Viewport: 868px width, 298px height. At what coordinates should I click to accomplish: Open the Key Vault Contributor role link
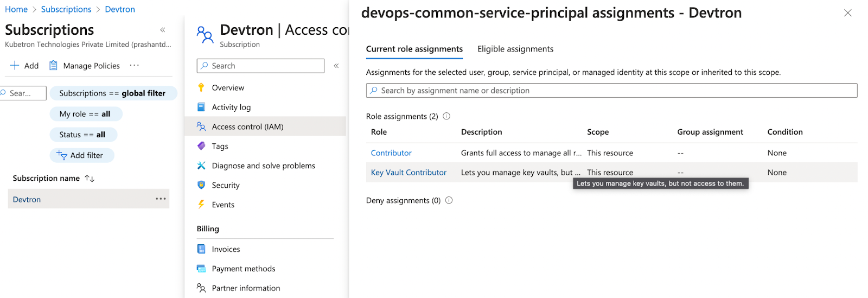(409, 173)
